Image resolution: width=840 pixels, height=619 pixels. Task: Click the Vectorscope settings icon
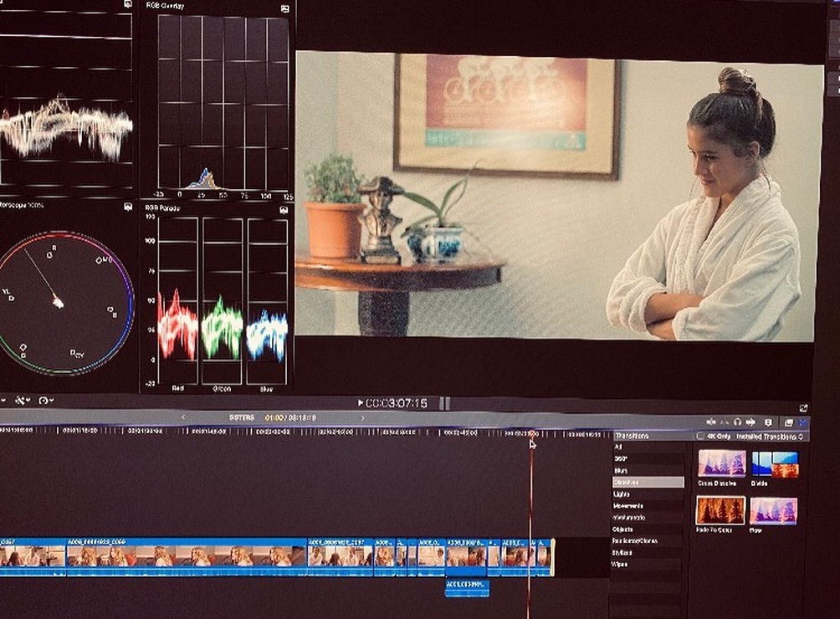128,207
